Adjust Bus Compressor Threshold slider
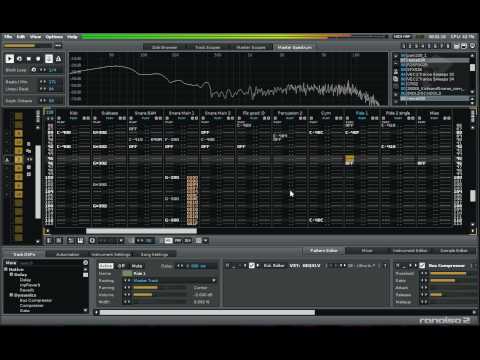480x360 pixels. click(453, 274)
